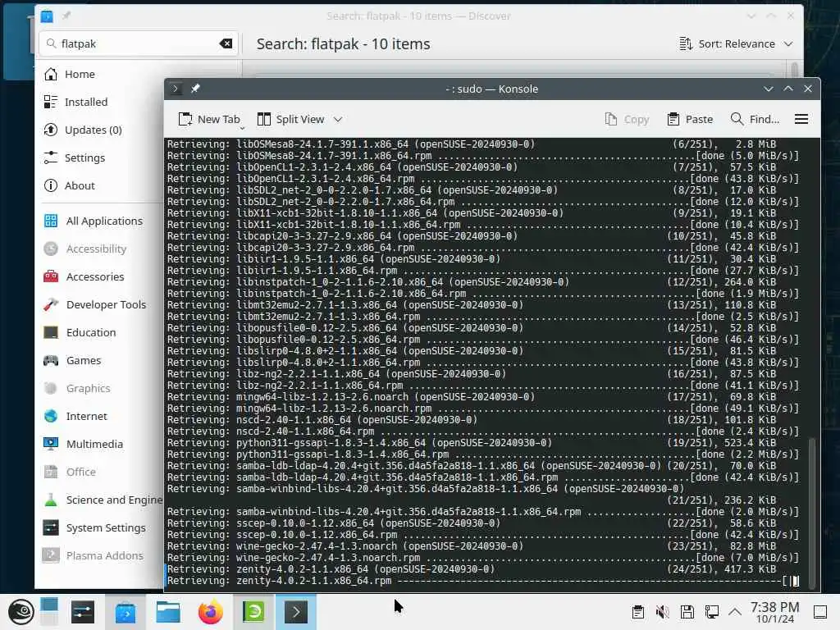Switch to Konsole in taskbar
The width and height of the screenshot is (840, 630).
pos(295,612)
